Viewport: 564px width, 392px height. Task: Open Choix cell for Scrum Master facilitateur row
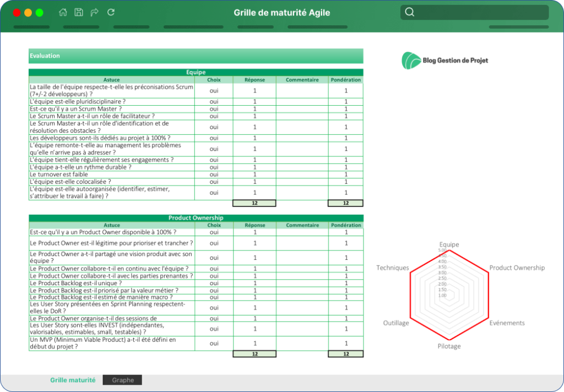pyautogui.click(x=214, y=116)
